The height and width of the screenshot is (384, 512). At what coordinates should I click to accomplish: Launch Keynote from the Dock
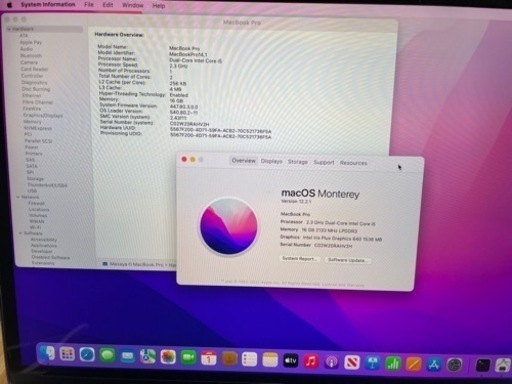372,363
